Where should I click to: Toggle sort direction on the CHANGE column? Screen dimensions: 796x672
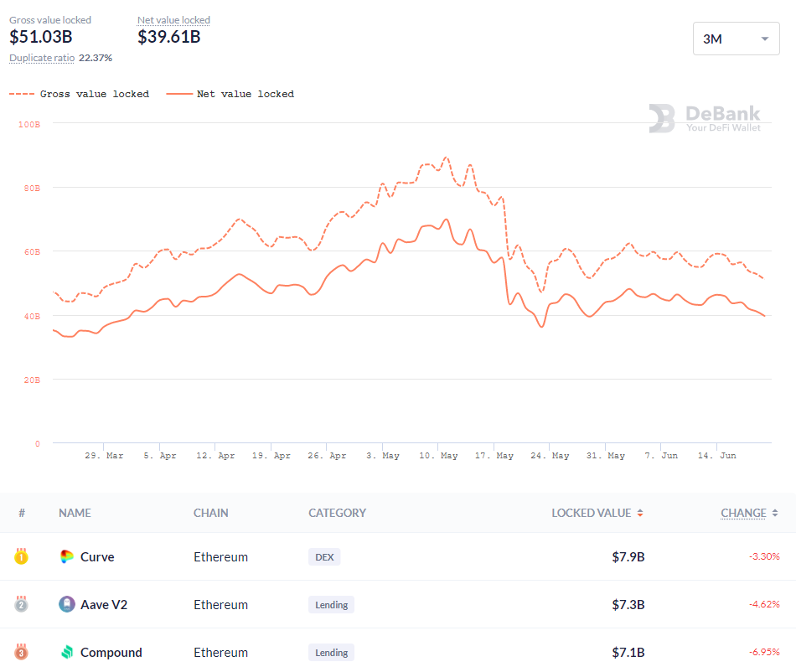(x=773, y=513)
